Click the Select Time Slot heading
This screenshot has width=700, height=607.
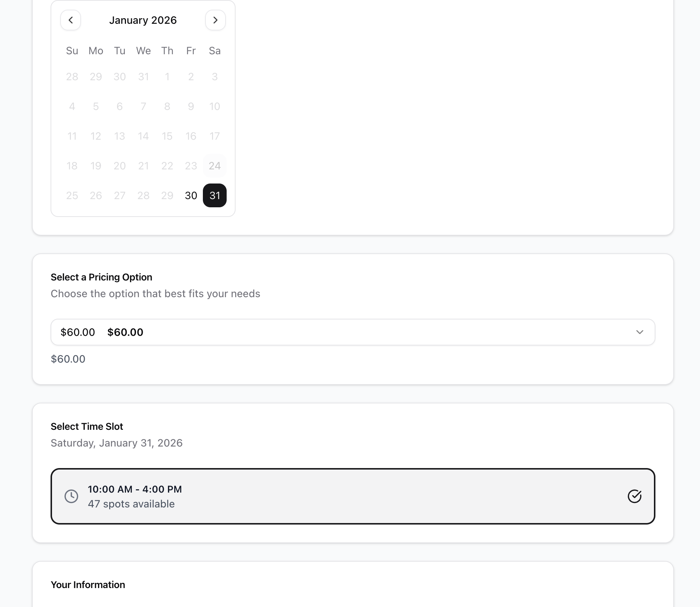pyautogui.click(x=87, y=426)
